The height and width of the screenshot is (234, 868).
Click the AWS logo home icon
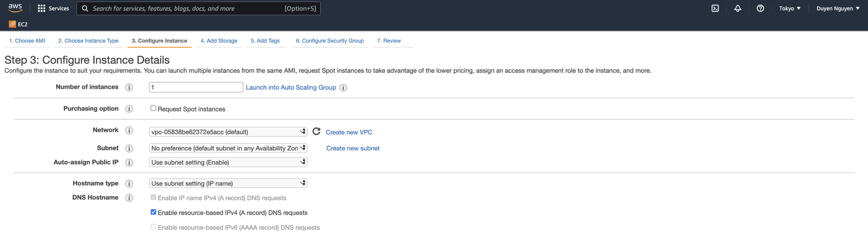point(15,8)
